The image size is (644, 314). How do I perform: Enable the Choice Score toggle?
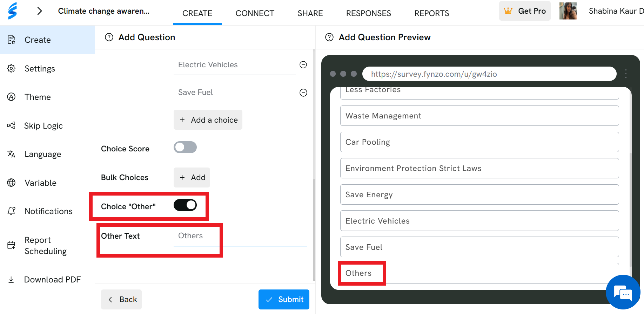[185, 147]
